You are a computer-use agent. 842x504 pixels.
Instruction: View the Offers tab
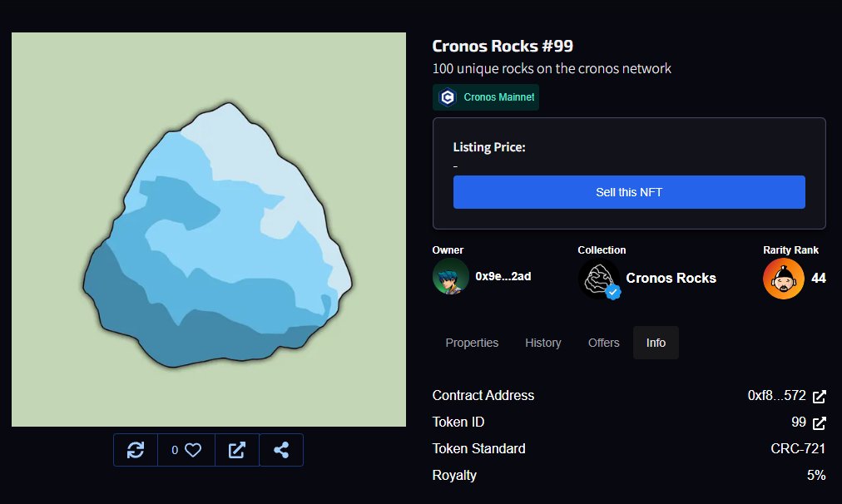[602, 342]
